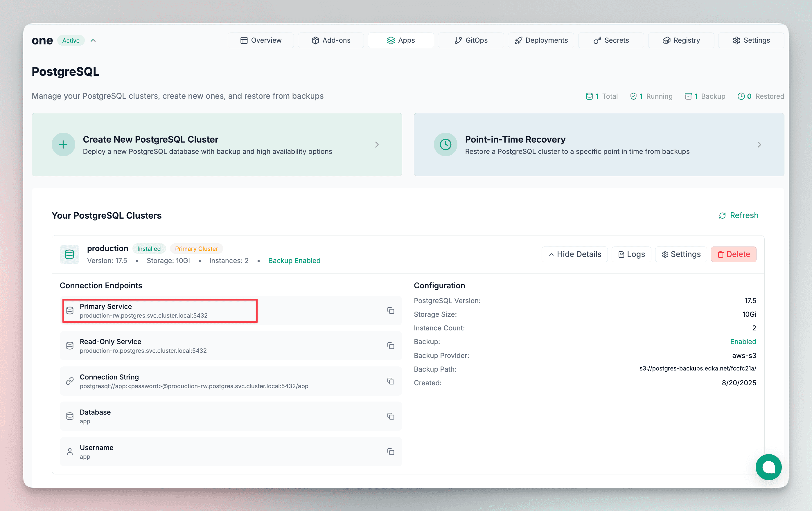
Task: Collapse the cluster dropdown next to Active
Action: point(93,40)
